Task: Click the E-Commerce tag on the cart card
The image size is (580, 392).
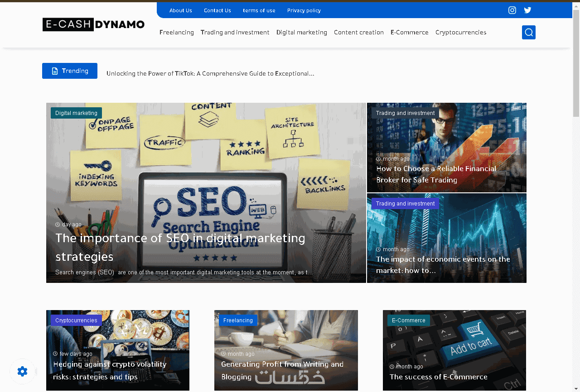Action: 409,320
